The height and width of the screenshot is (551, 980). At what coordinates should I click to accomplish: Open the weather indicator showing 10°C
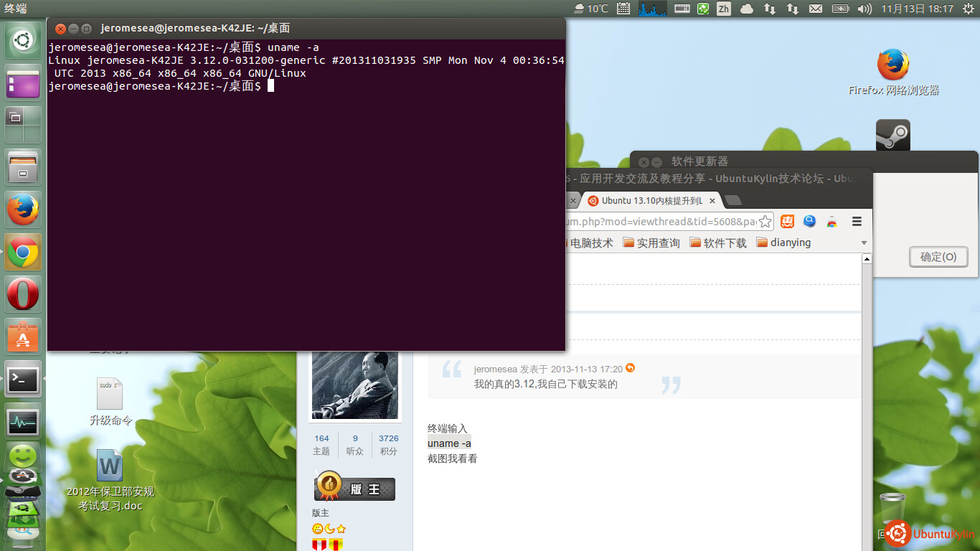tap(591, 9)
